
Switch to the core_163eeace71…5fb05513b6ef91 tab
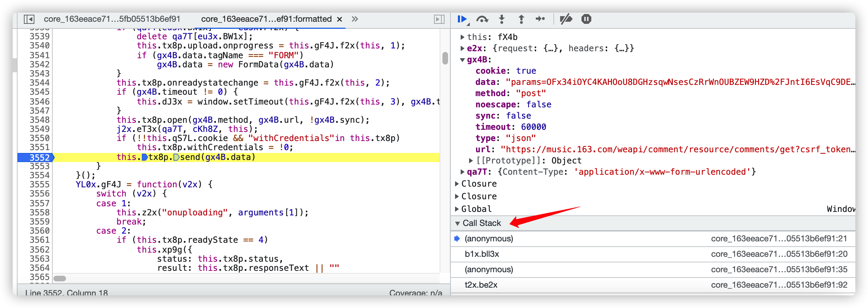click(112, 19)
